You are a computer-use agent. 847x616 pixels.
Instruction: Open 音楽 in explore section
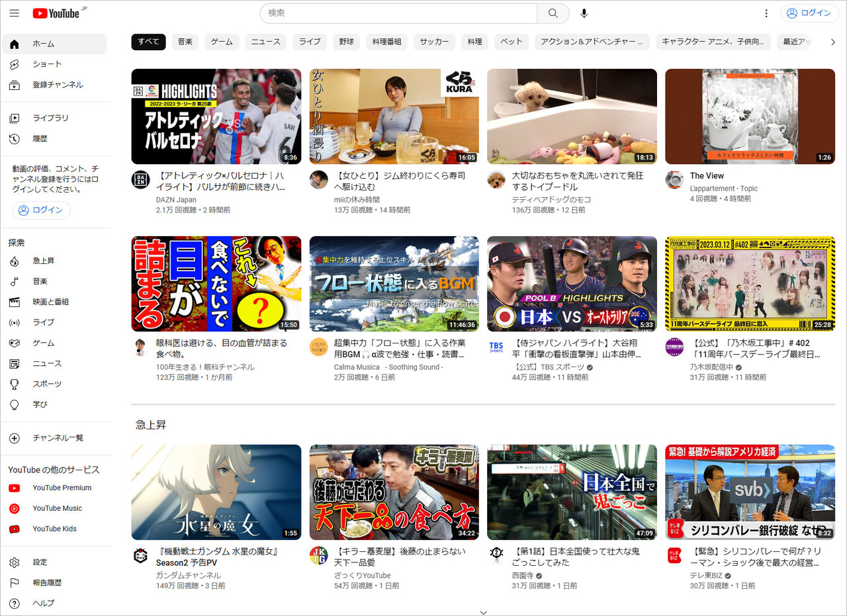(x=54, y=281)
